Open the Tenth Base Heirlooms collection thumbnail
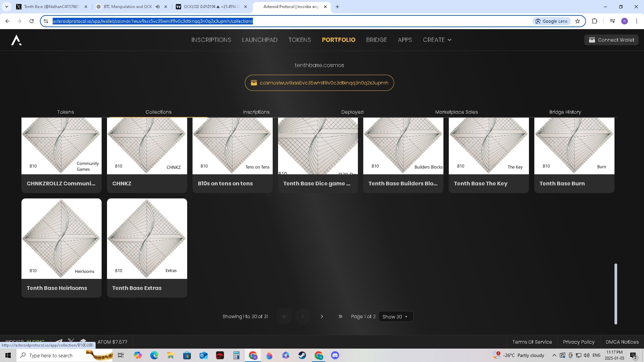Screen dimensions: 644x362 pos(61,239)
